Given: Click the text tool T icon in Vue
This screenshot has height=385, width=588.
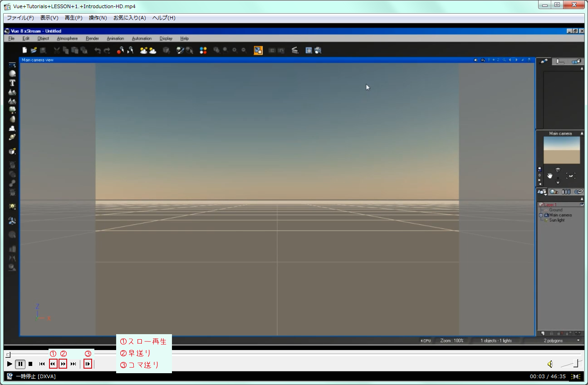Looking at the screenshot, I should [x=12, y=83].
